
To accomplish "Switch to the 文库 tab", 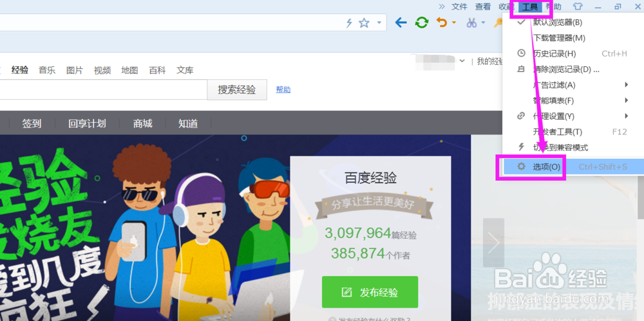I will pos(185,70).
